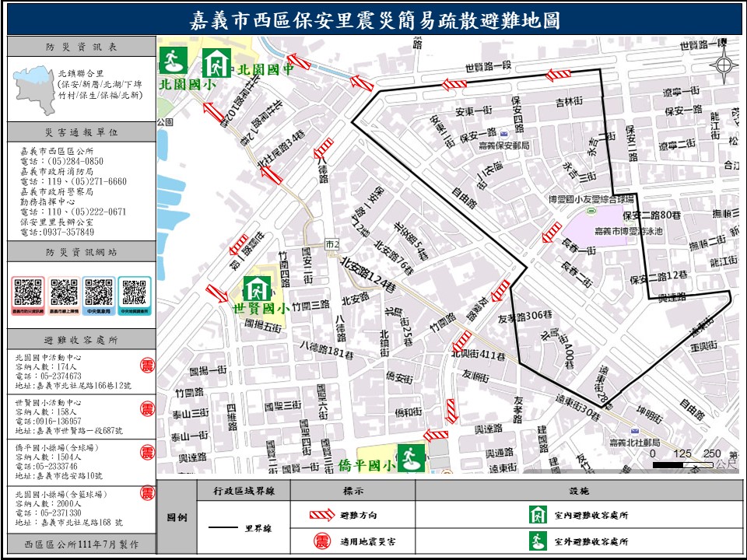Viewport: 747px width, 560px height.
Task: Click the north compass icon on the map
Action: click(725, 65)
